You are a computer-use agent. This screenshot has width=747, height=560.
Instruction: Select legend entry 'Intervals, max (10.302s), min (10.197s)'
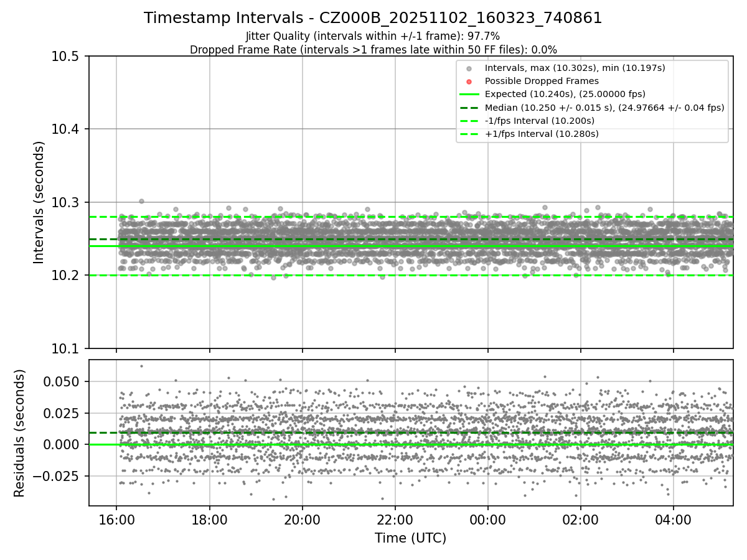pos(575,68)
